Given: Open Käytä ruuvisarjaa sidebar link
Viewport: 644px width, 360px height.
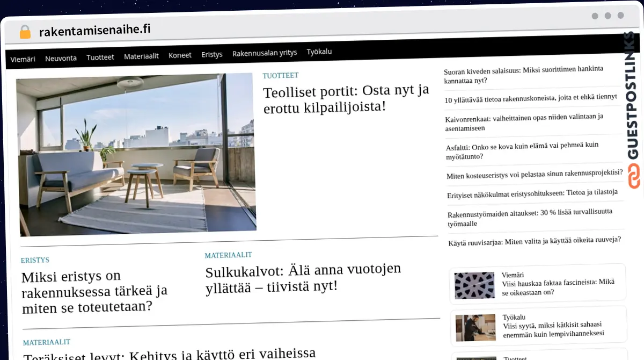Looking at the screenshot, I should point(535,241).
